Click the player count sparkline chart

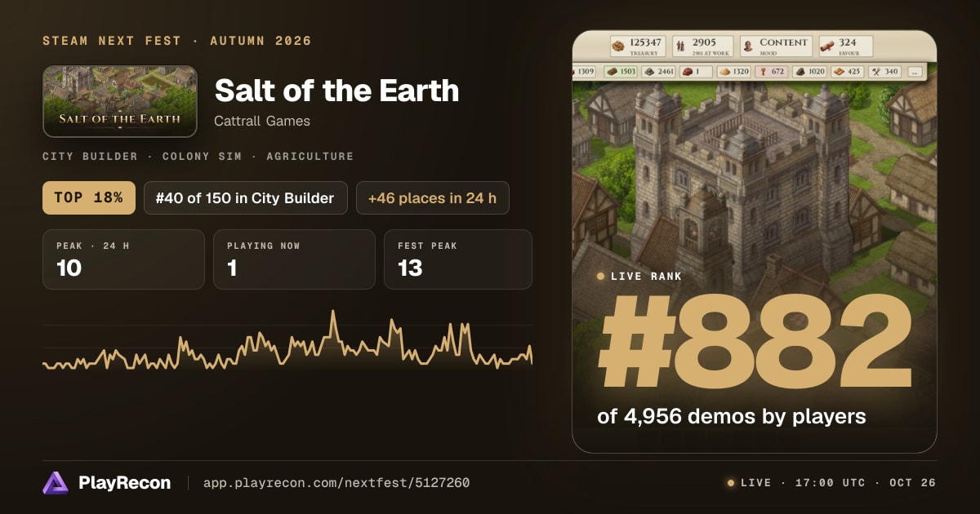(287, 341)
